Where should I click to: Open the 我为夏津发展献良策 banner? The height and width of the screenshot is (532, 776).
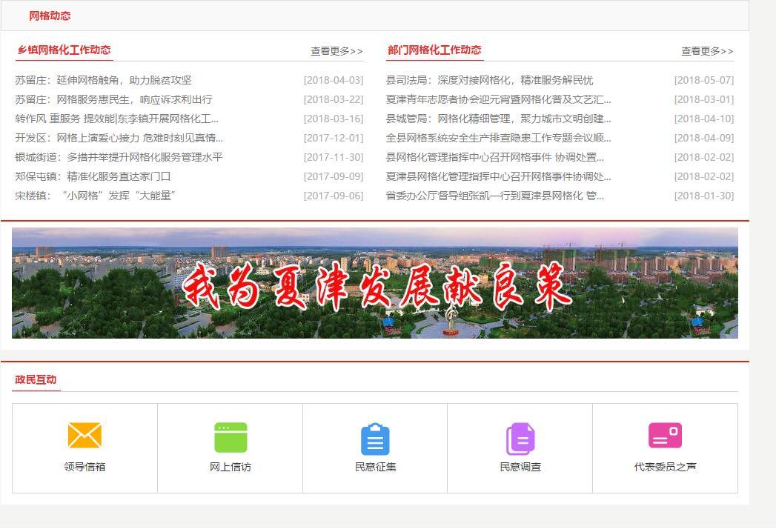click(375, 283)
